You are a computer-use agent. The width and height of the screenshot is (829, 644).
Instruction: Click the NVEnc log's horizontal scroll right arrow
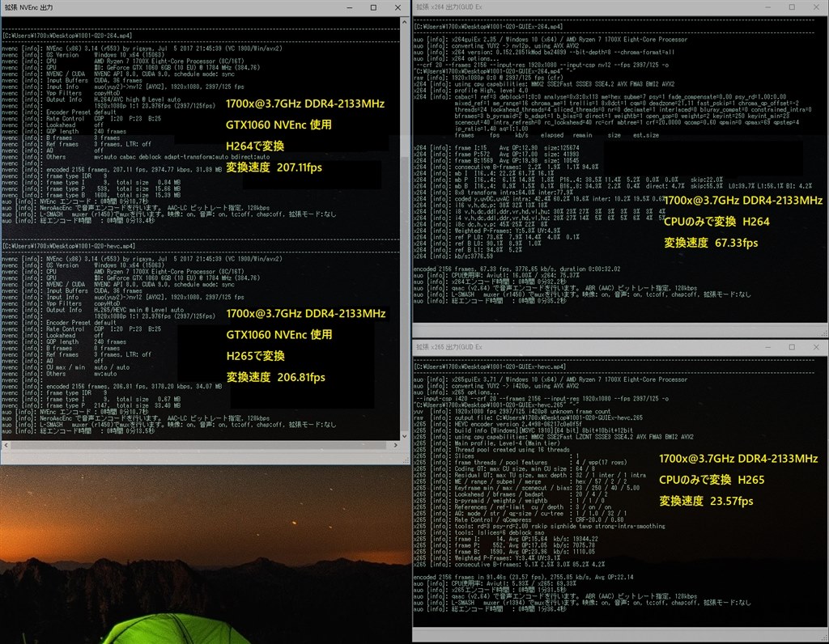pos(395,445)
